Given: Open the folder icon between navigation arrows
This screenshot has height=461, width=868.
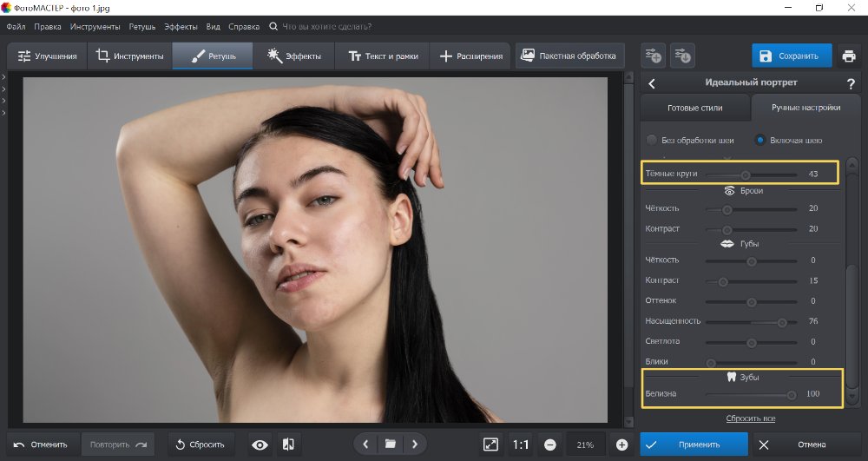Looking at the screenshot, I should 391,445.
